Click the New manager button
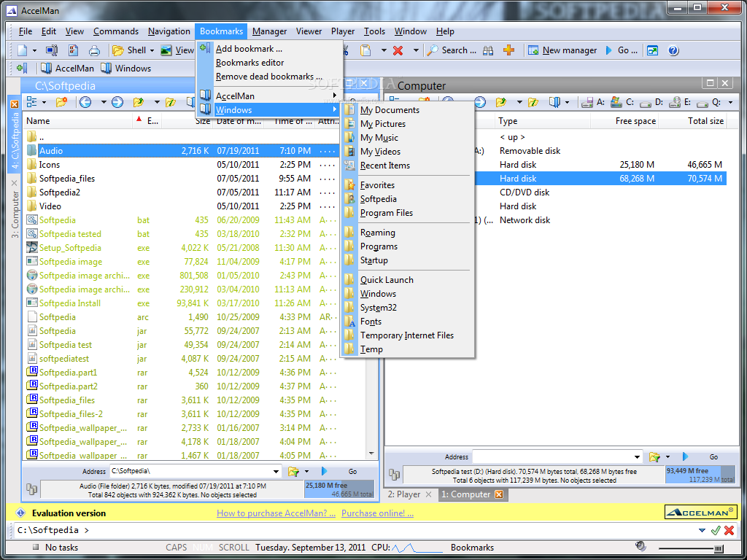 562,50
